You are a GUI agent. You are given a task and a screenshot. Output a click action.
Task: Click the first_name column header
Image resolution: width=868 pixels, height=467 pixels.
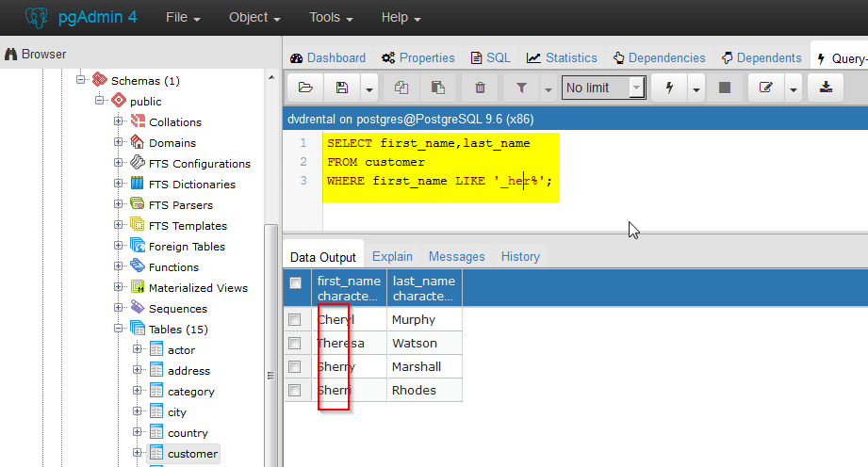pos(350,288)
